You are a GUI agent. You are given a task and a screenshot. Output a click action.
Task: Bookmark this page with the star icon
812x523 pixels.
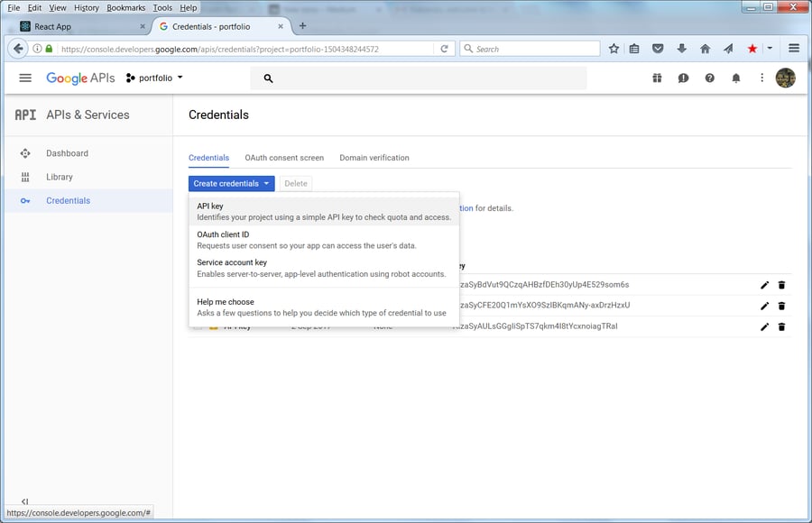tap(614, 49)
